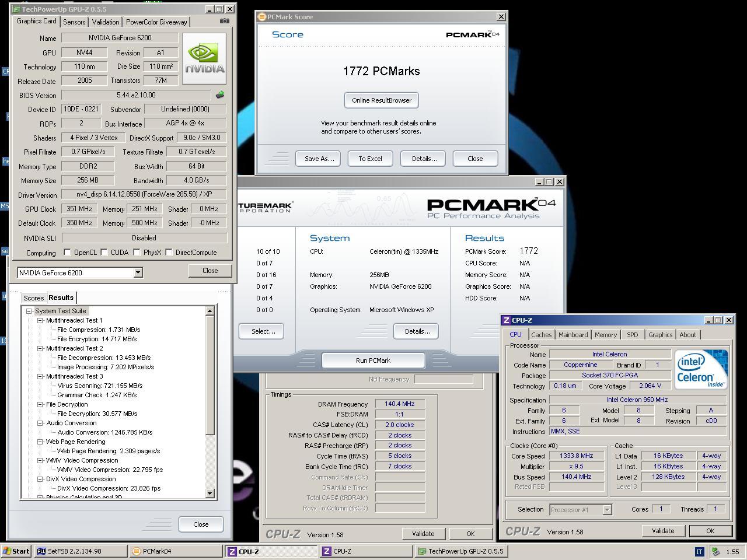Click the system tray network icon
The height and width of the screenshot is (560, 747).
pyautogui.click(x=716, y=551)
